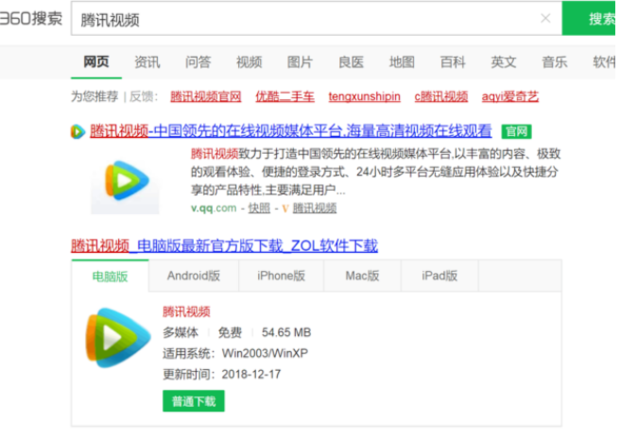Go to the 音乐 tab

[x=554, y=62]
